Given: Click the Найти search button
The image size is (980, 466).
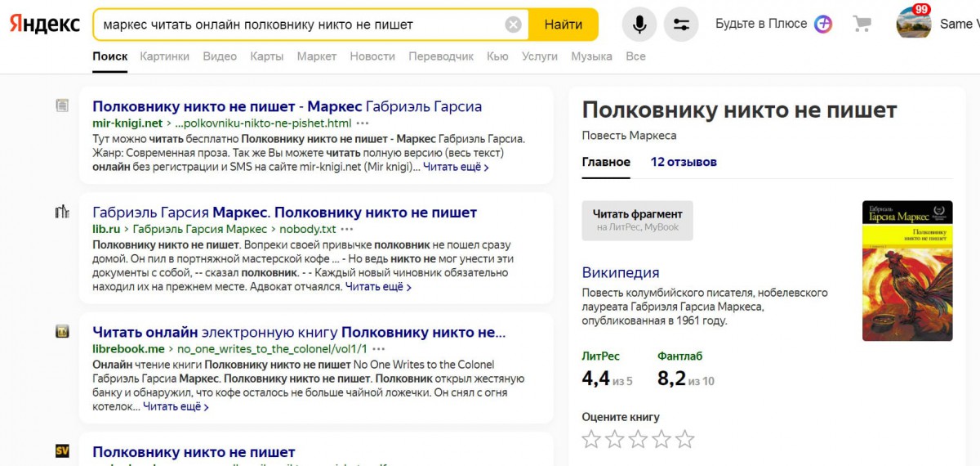Looking at the screenshot, I should coord(563,25).
